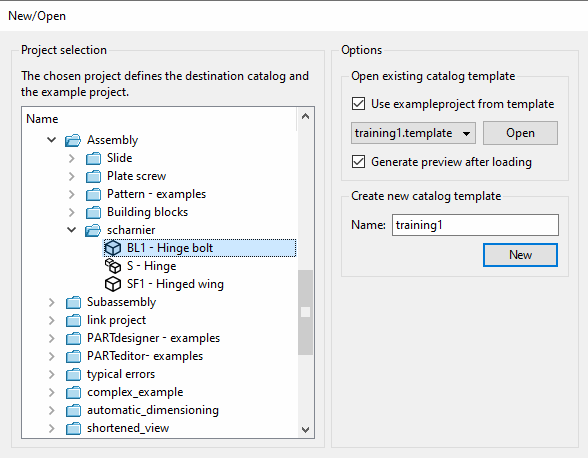Click the Open button
Image resolution: width=588 pixels, height=458 pixels.
520,133
